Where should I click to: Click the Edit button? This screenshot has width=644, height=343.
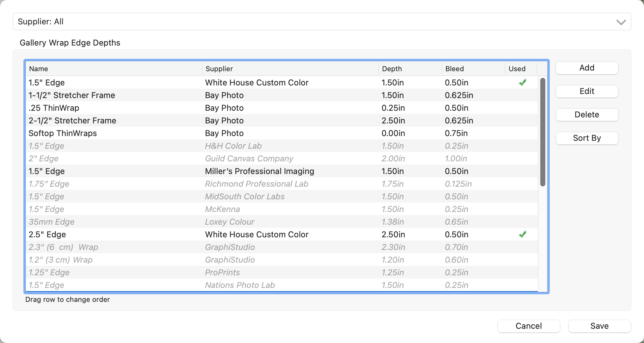[x=587, y=91]
